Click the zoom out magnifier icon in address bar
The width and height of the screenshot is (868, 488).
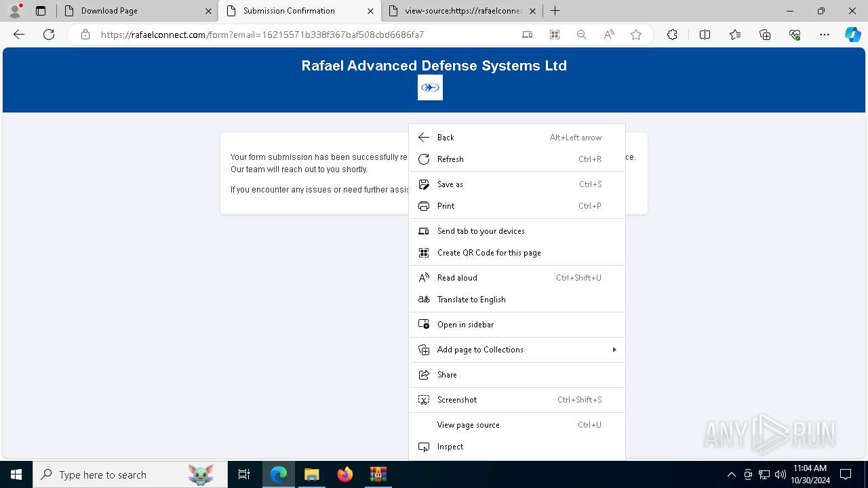point(582,35)
